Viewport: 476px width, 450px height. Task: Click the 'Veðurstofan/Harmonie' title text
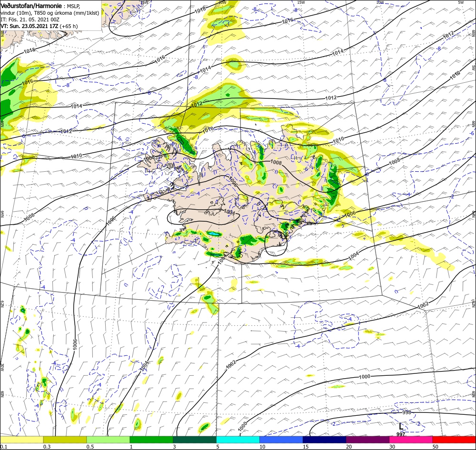pyautogui.click(x=31, y=6)
